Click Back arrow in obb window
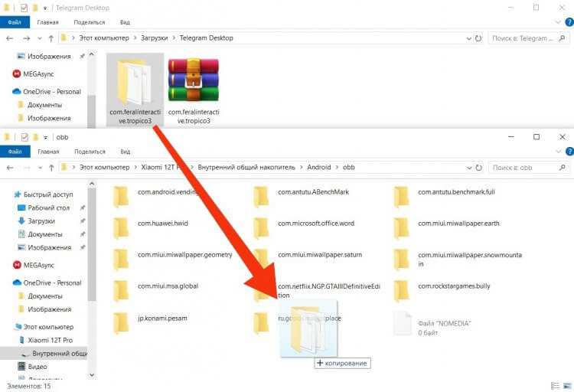 (10, 168)
